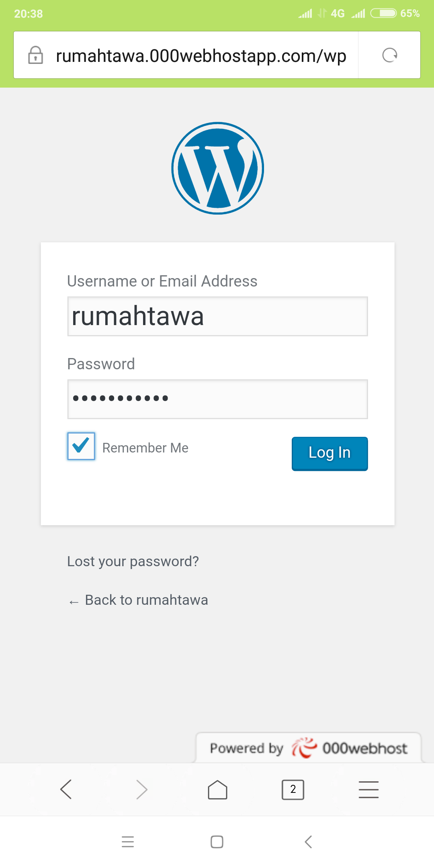Uncheck the Remember Me checkbox

[81, 446]
